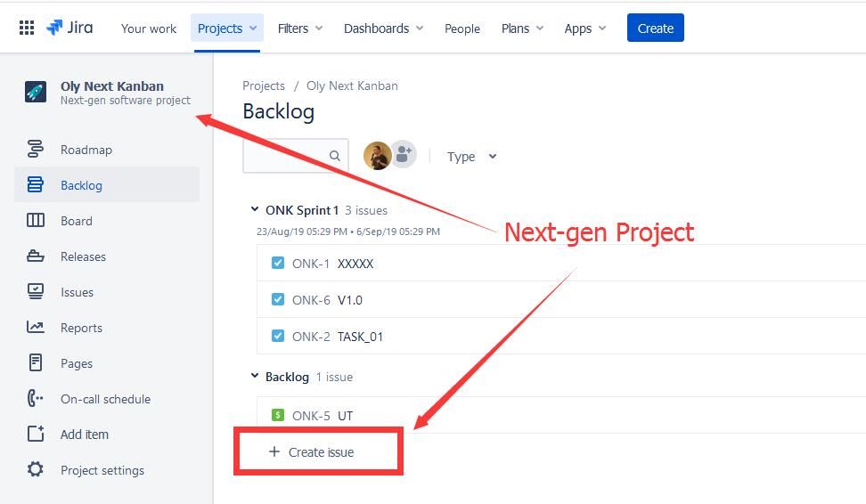Screen dimensions: 866x504
Task: Open the Plans dropdown menu
Action: coord(522,28)
